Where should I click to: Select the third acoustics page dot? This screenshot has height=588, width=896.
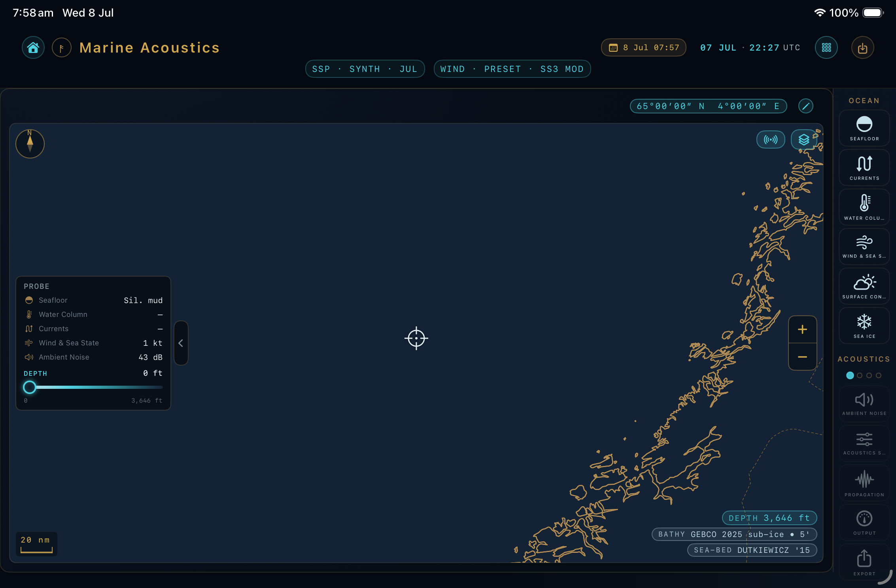[869, 375]
